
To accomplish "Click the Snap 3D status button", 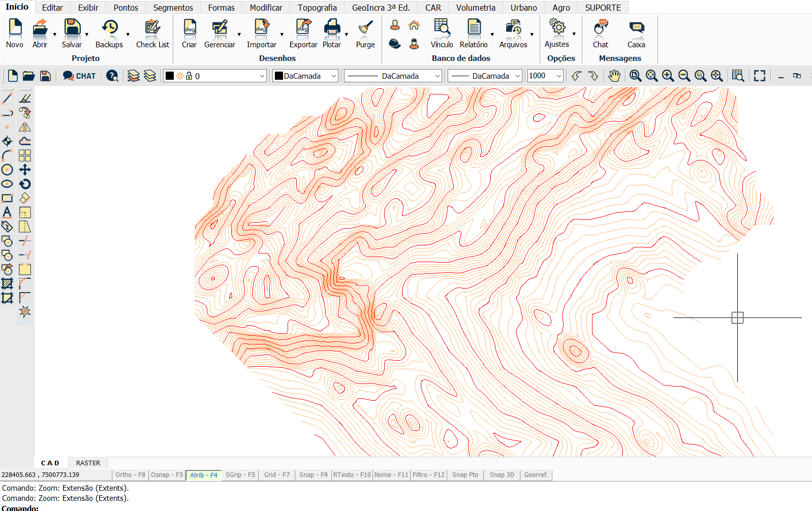I will click(502, 475).
